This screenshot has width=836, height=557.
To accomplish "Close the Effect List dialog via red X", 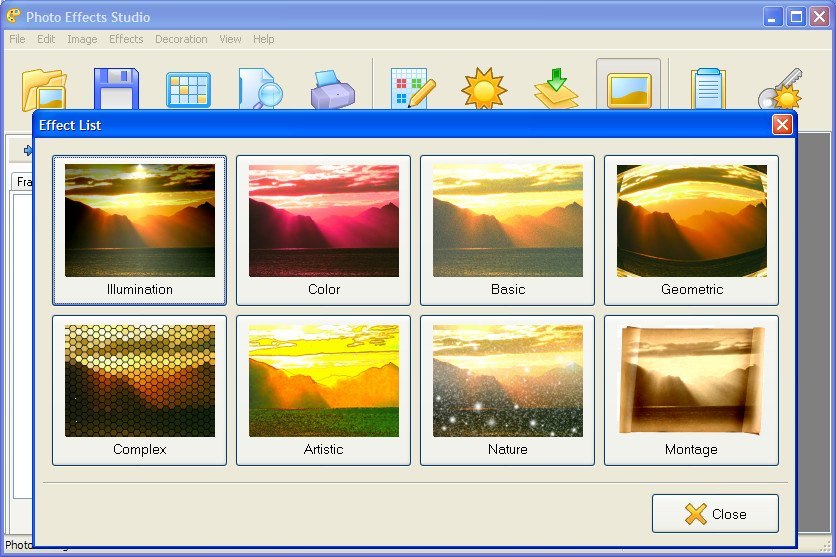I will 782,125.
